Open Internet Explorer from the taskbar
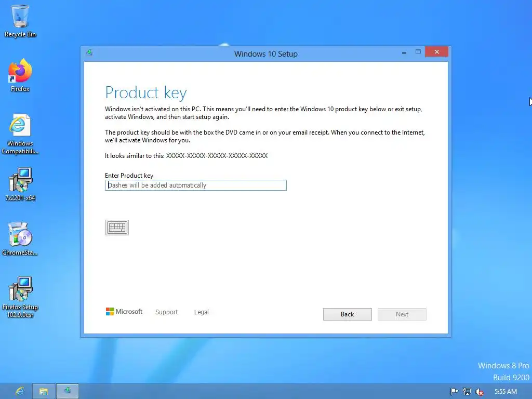 pos(20,391)
